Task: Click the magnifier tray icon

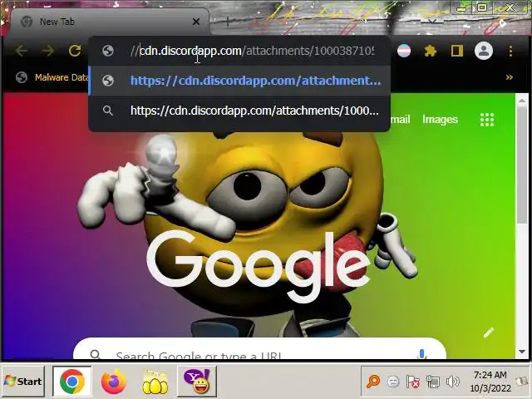Action: pos(373,382)
